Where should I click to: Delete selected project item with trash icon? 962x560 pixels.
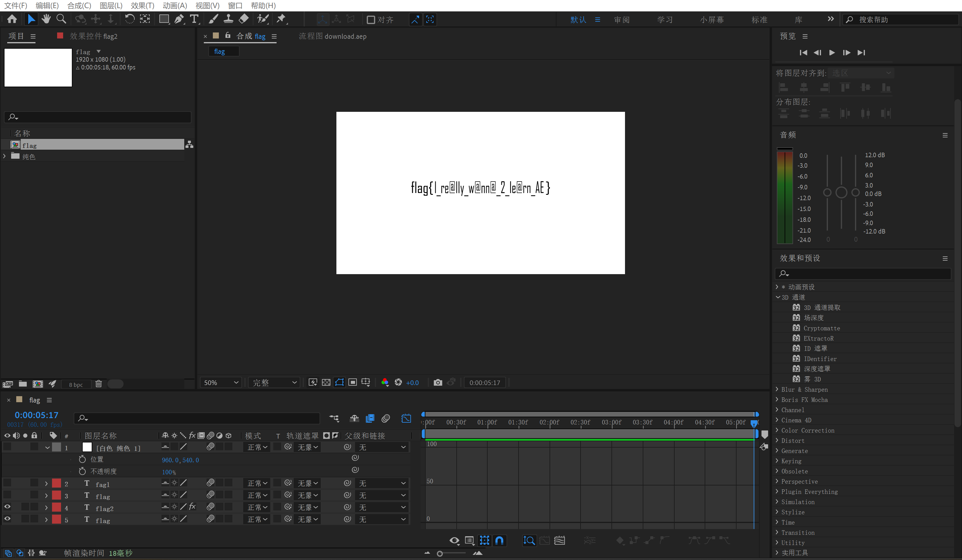[99, 384]
